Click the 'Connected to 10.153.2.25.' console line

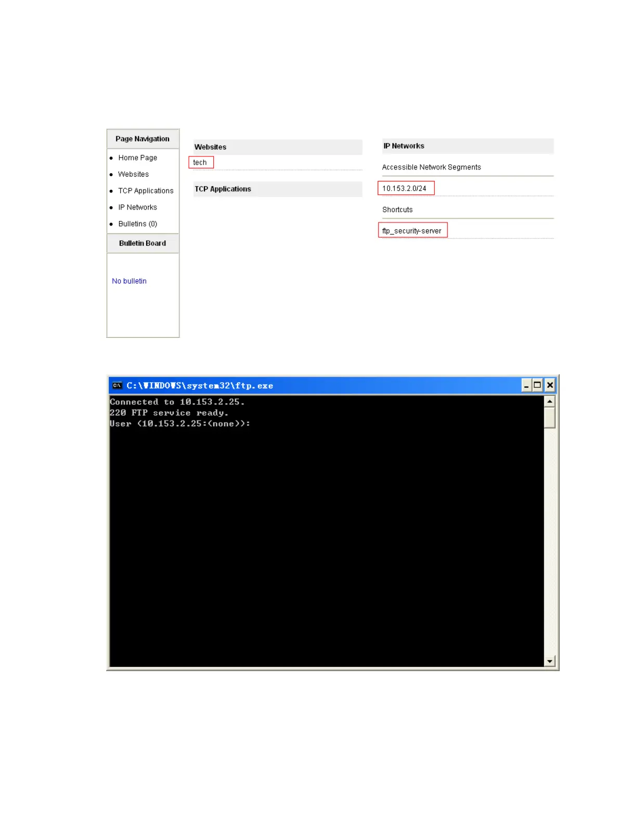tap(177, 402)
